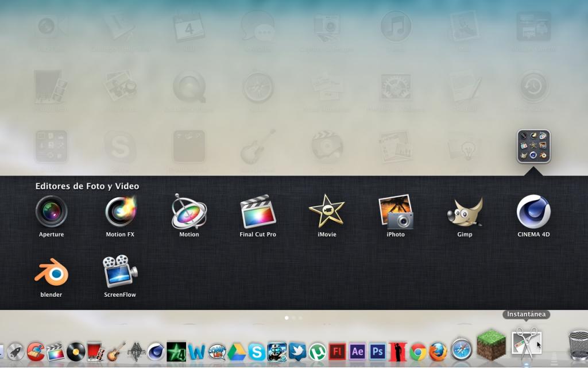Launch After Effects from the Dock
This screenshot has width=588, height=368.
tap(357, 352)
